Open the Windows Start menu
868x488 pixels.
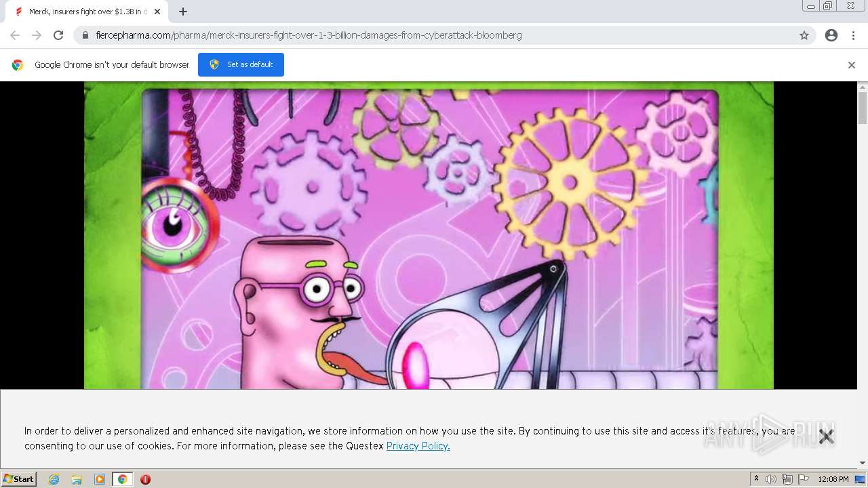coord(19,479)
